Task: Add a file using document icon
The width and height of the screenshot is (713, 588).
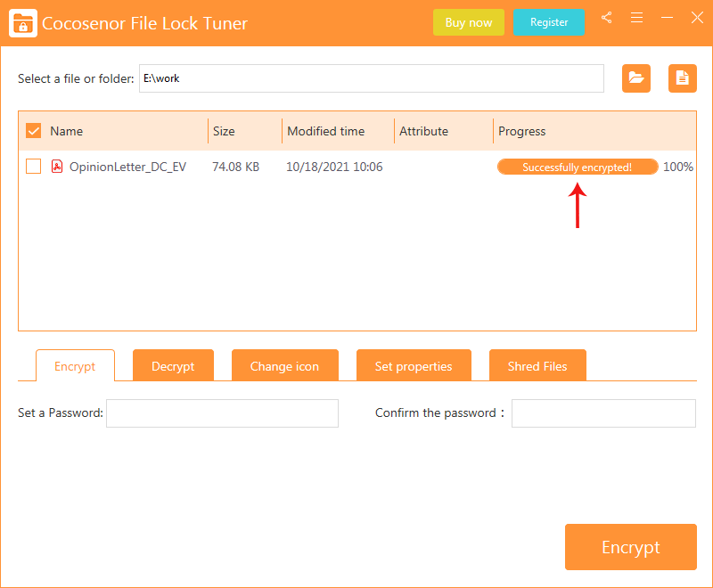Action: click(x=682, y=78)
